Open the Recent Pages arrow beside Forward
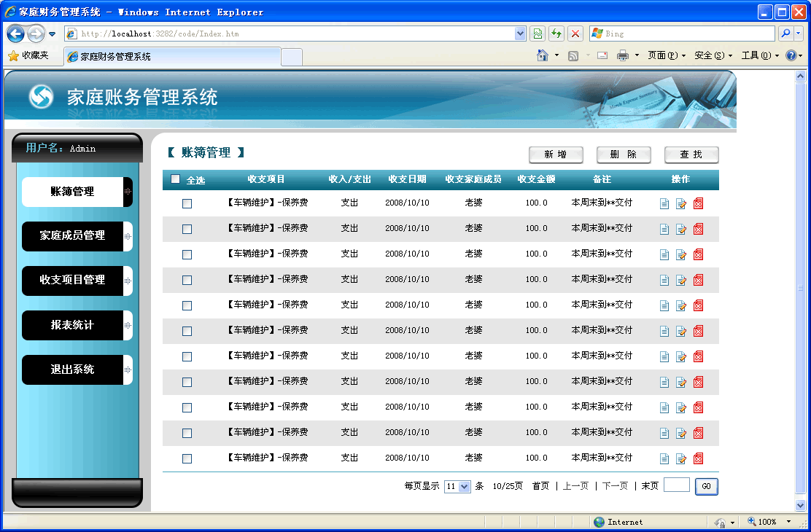811x532 pixels. click(x=53, y=34)
